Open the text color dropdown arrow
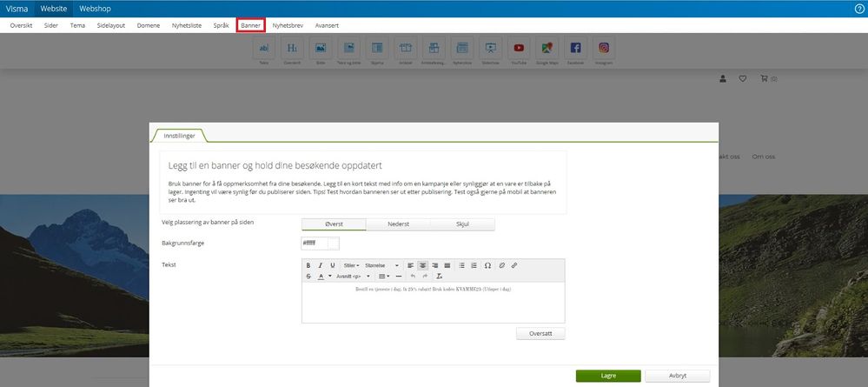868x387 pixels. [x=330, y=276]
